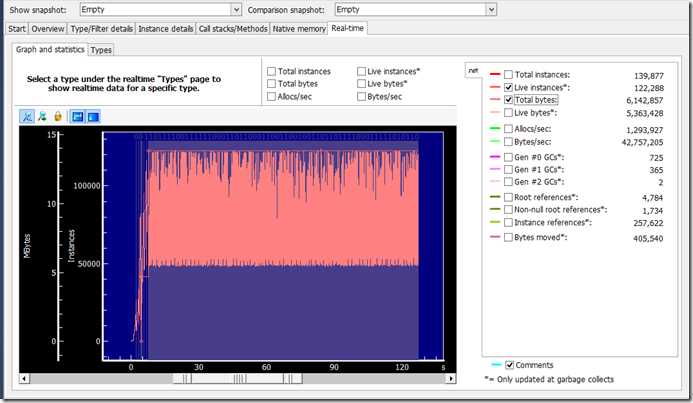This screenshot has height=403, width=693.
Task: Enable the Gen #2 GCs* checkbox
Action: click(x=508, y=182)
